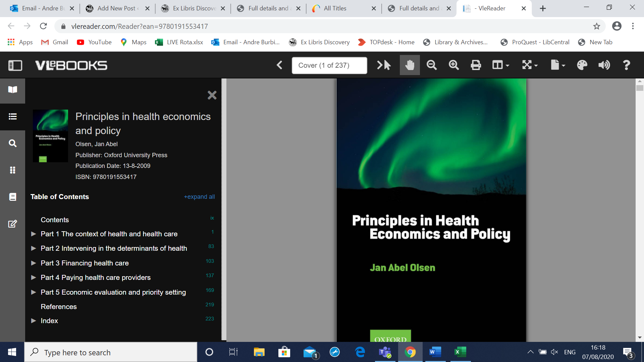
Task: Toggle the left sidebar panel button
Action: [x=15, y=65]
